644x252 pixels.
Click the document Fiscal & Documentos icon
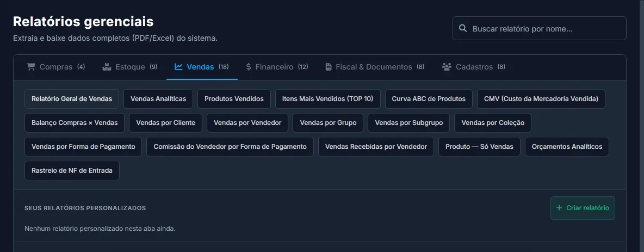(328, 67)
